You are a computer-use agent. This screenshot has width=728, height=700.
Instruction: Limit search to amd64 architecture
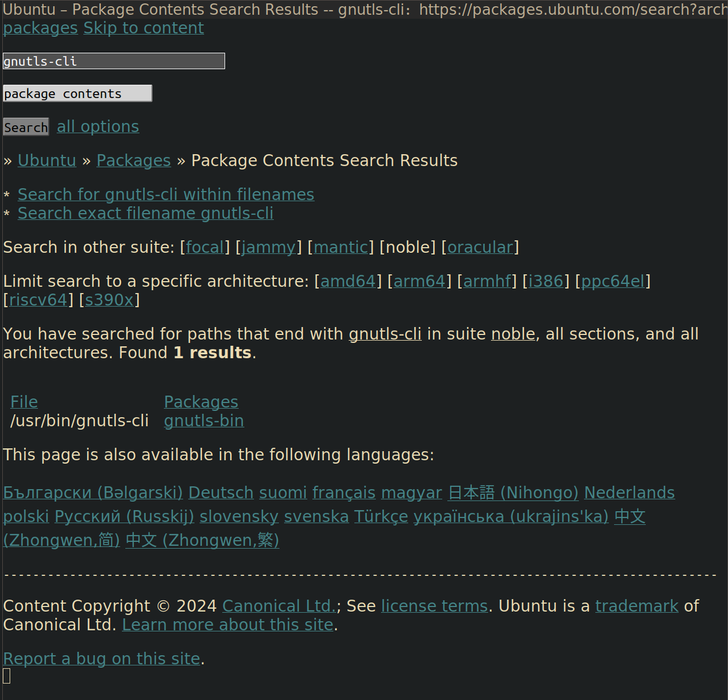348,281
